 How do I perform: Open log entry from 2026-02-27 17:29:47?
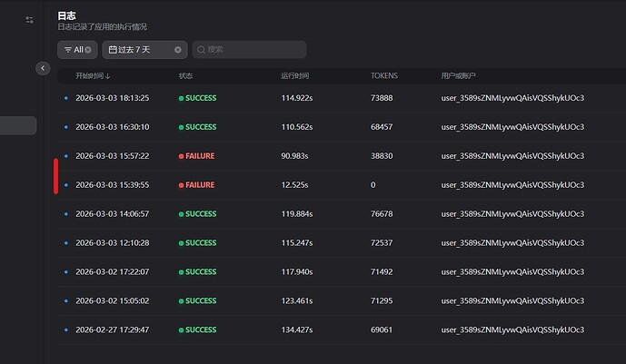112,330
